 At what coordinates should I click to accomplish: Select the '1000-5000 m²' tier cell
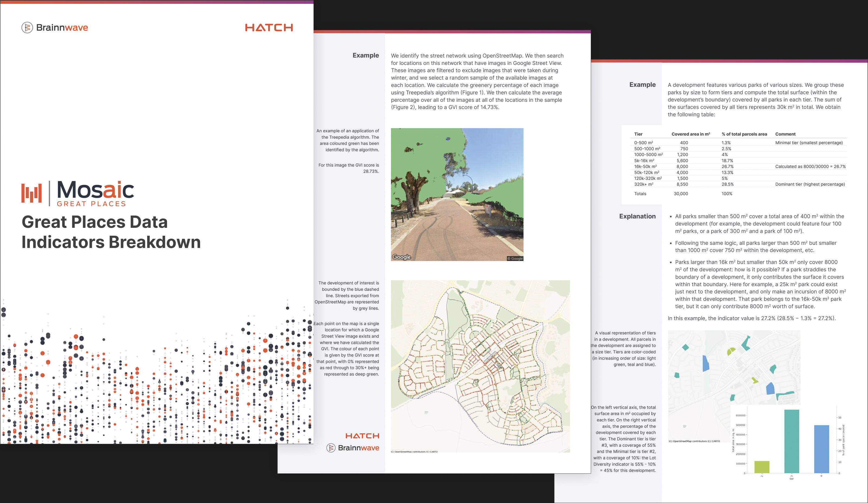[x=648, y=154]
